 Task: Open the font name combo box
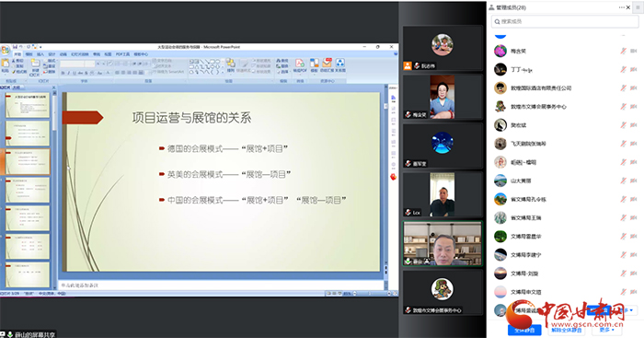pyautogui.click(x=73, y=64)
